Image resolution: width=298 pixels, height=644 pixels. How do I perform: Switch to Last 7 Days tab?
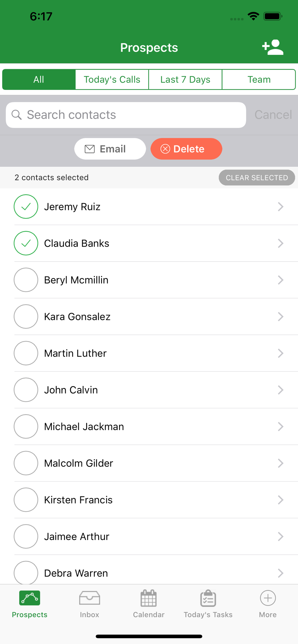coord(185,80)
